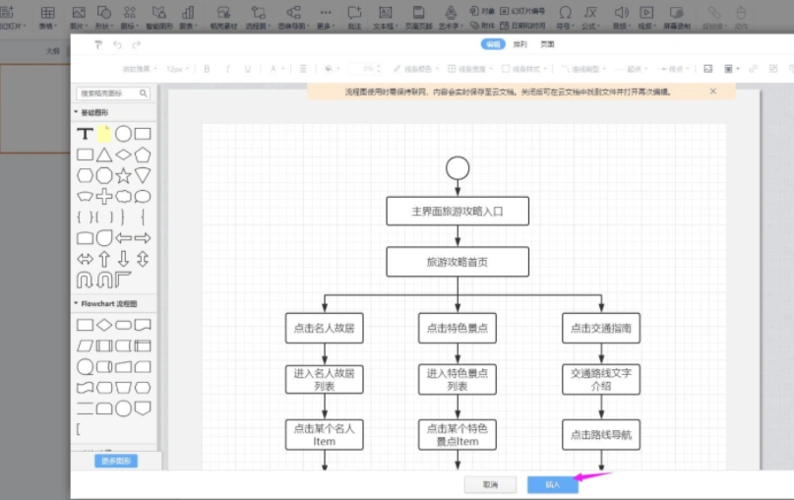Select the five-pointed star shape
Image resolution: width=794 pixels, height=500 pixels.
123,176
